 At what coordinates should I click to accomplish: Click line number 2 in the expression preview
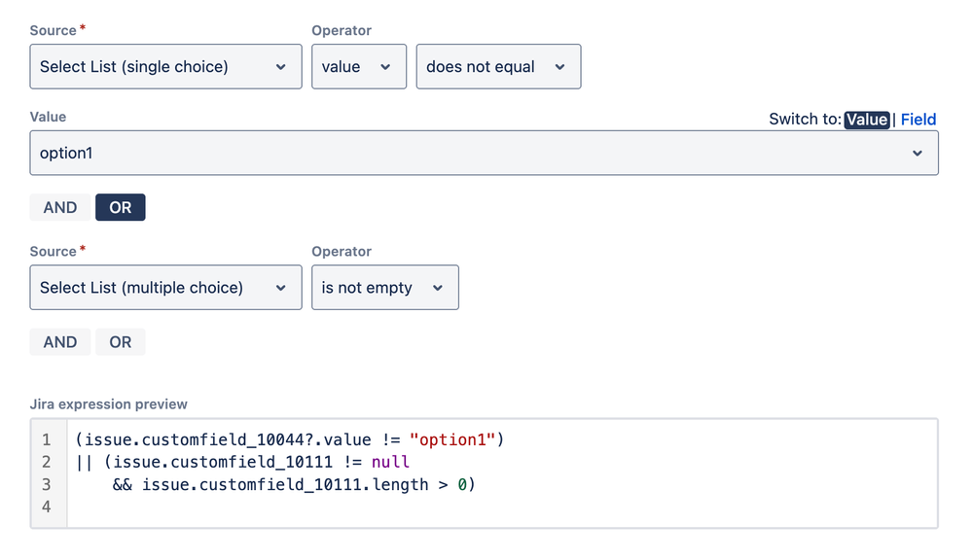click(x=46, y=462)
